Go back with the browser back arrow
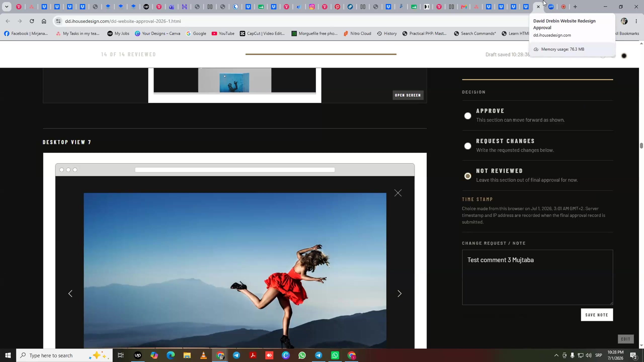644x362 pixels. click(8, 21)
